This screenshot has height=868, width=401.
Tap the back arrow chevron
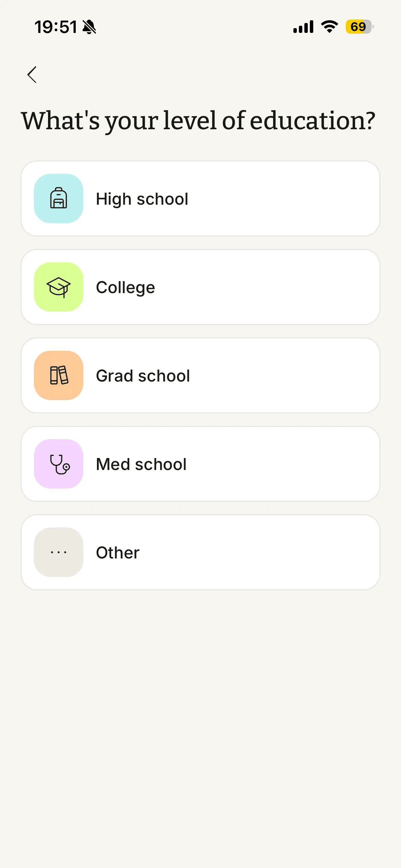32,74
